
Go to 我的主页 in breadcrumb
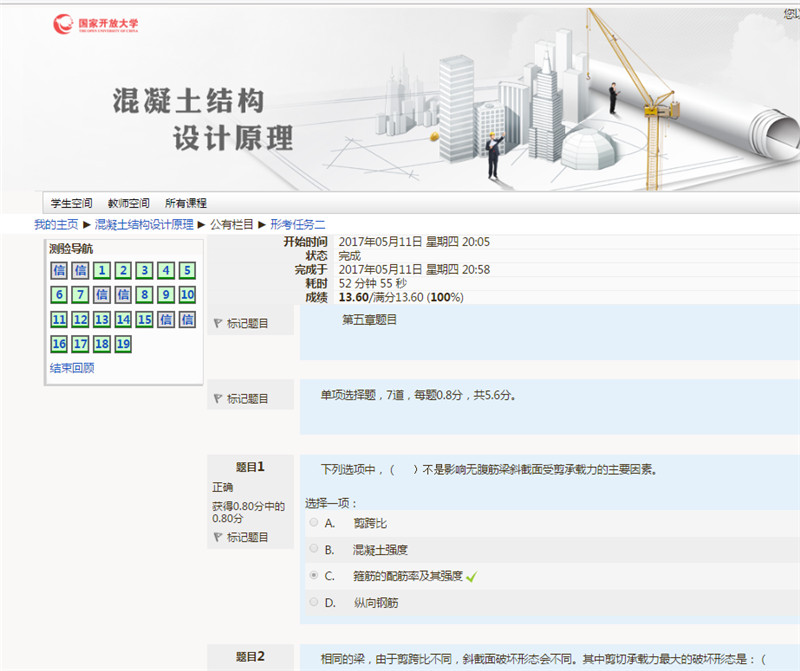[56, 225]
